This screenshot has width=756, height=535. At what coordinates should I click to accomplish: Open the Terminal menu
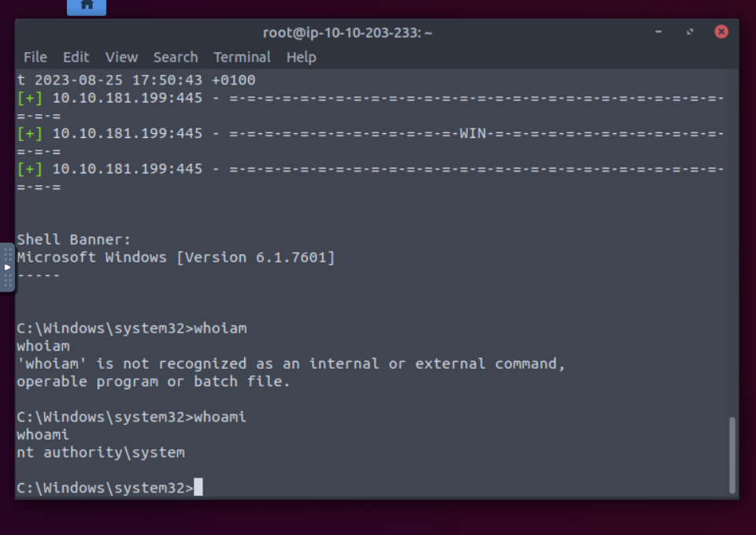click(x=242, y=57)
